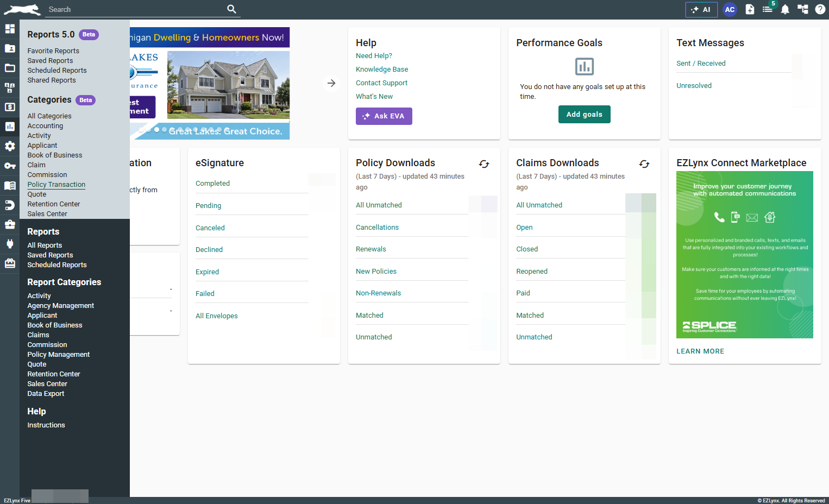
Task: Open the Splice marketplace banner image
Action: point(745,255)
